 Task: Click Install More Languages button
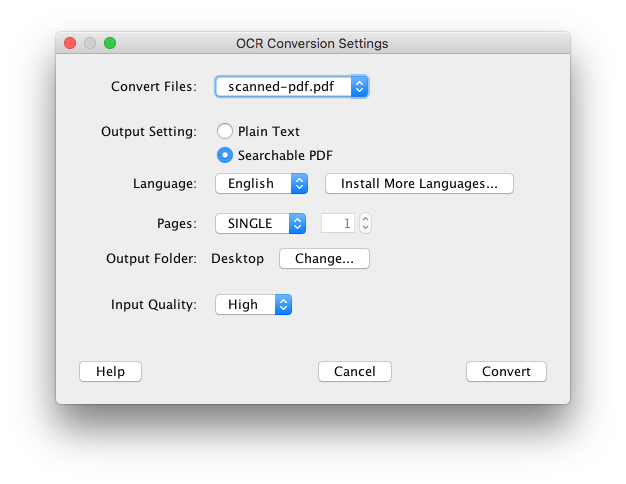(418, 184)
